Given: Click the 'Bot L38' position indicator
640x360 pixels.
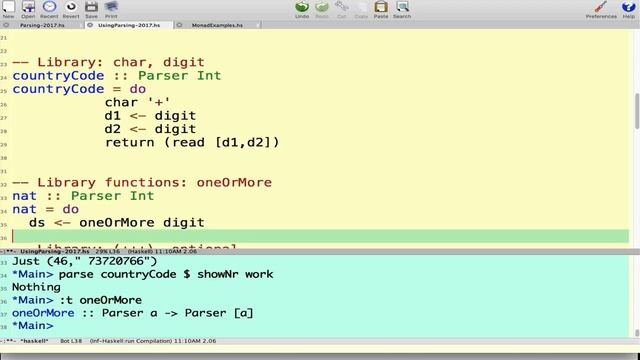Looking at the screenshot, I should (x=71, y=341).
